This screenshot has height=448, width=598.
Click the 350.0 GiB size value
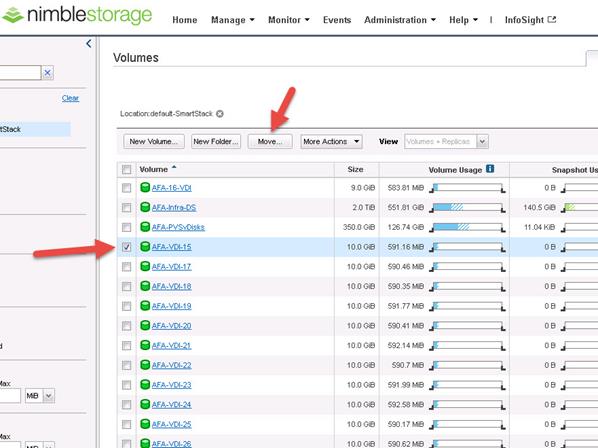(359, 227)
